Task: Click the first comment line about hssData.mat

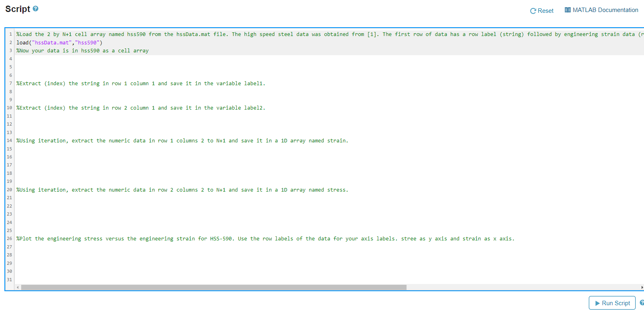Action: click(330, 34)
